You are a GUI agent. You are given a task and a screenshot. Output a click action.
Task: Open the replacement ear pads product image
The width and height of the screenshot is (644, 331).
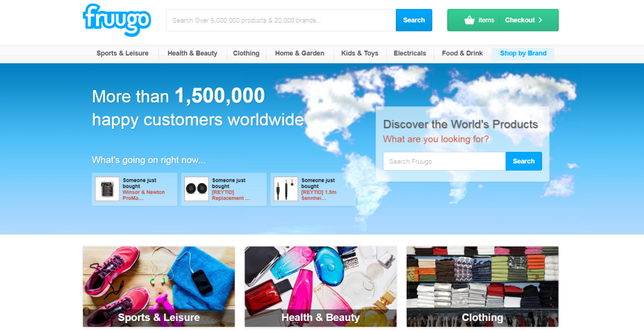[x=196, y=189]
